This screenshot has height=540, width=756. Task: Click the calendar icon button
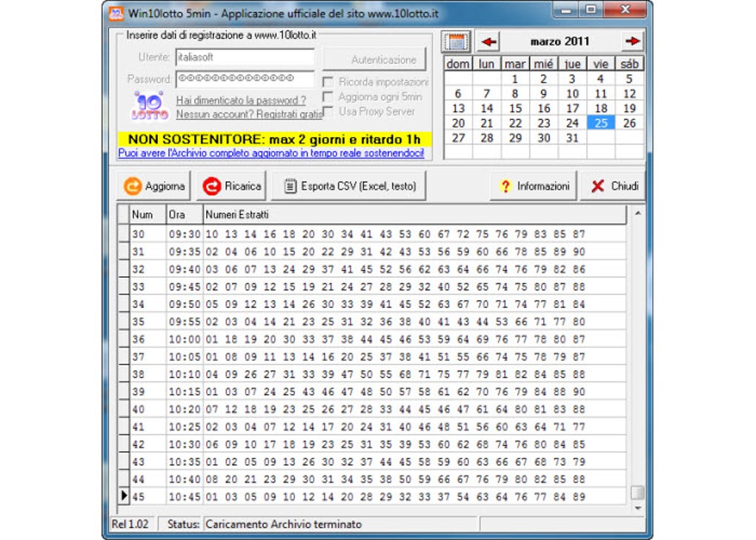456,42
